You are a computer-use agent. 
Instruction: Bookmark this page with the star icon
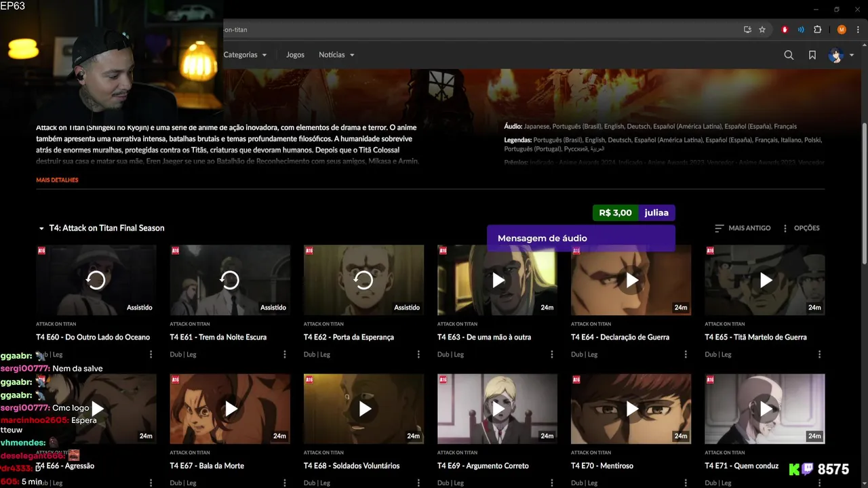point(762,30)
